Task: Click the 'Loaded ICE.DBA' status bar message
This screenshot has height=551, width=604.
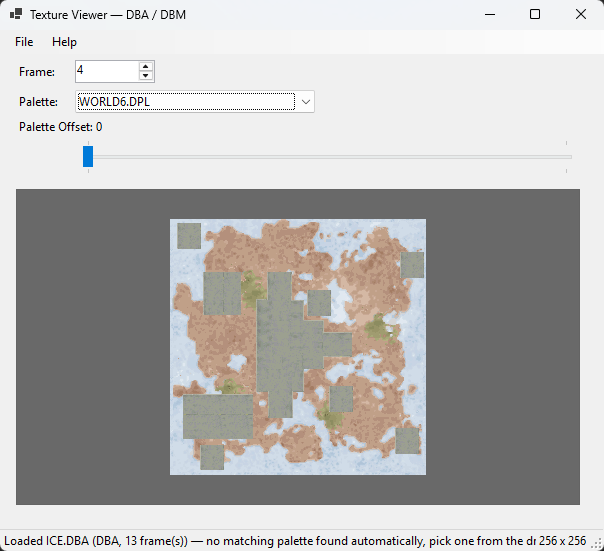Action: click(270, 541)
